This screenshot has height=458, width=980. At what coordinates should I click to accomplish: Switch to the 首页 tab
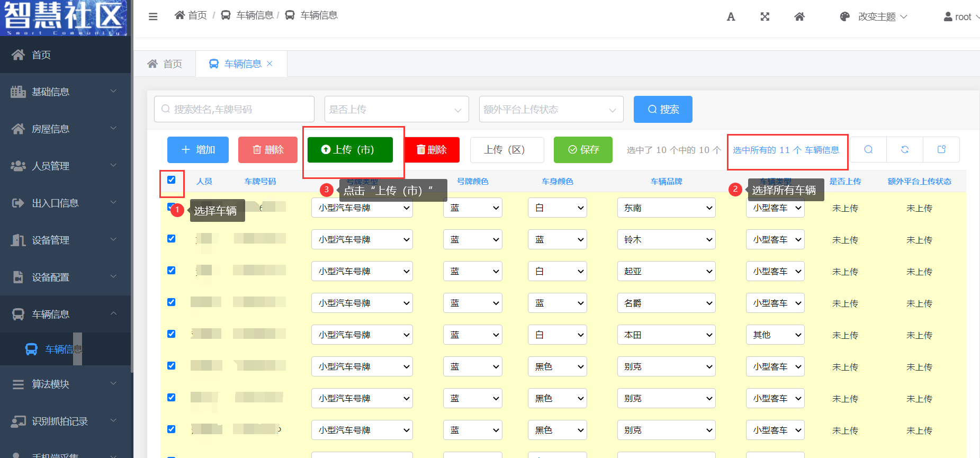(165, 64)
